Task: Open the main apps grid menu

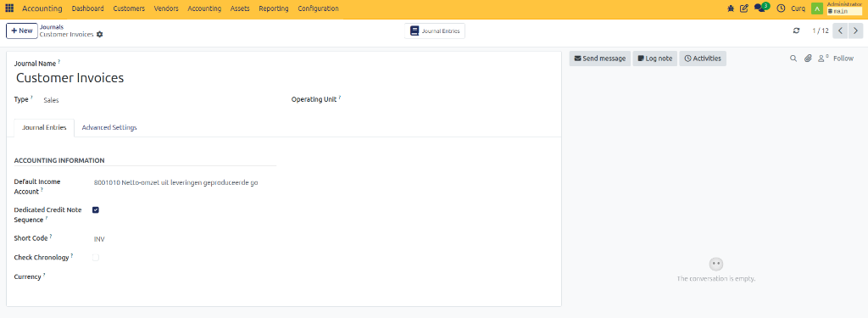Action: point(9,8)
